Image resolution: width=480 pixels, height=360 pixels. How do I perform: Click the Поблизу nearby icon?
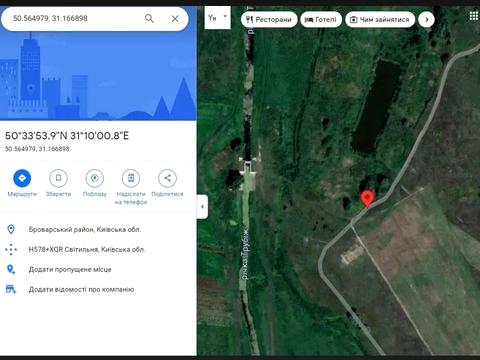95,178
